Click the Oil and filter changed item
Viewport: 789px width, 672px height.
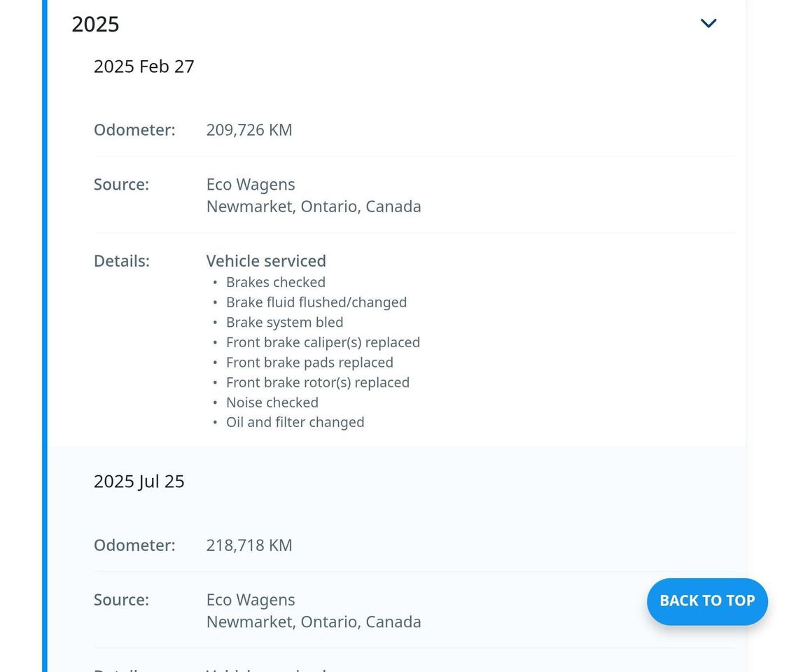tap(295, 422)
